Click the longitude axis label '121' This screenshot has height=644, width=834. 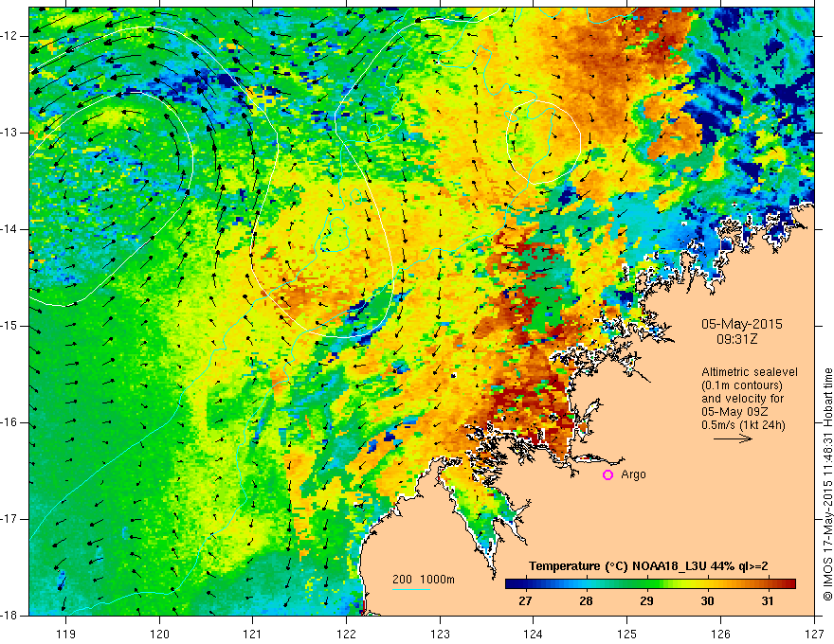click(253, 634)
